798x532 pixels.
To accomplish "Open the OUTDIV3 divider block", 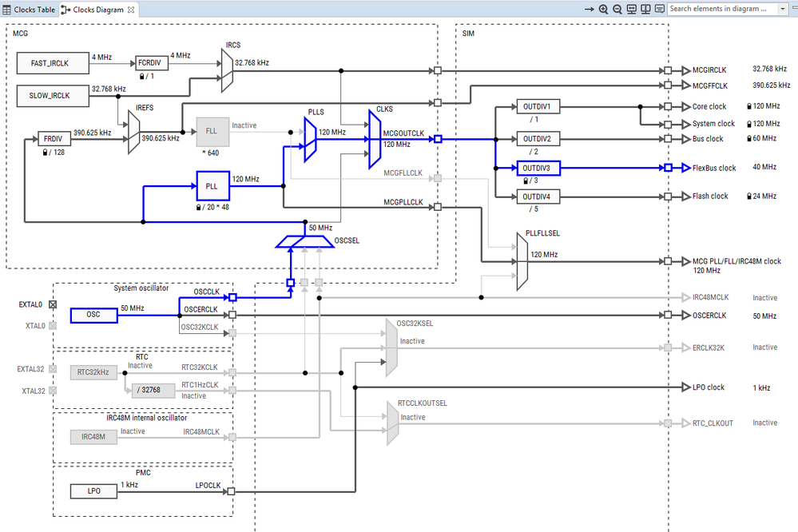I will click(537, 168).
